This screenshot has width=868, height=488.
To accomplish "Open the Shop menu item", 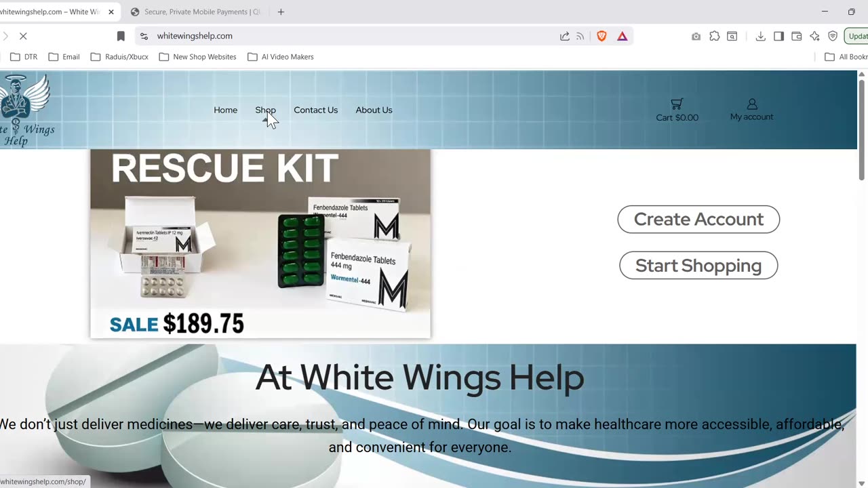I will (x=265, y=110).
